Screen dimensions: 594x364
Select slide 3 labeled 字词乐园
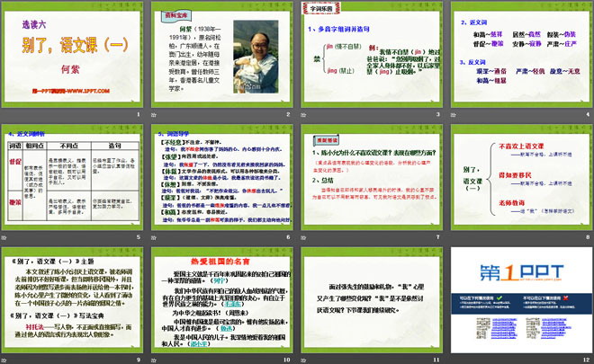372,55
